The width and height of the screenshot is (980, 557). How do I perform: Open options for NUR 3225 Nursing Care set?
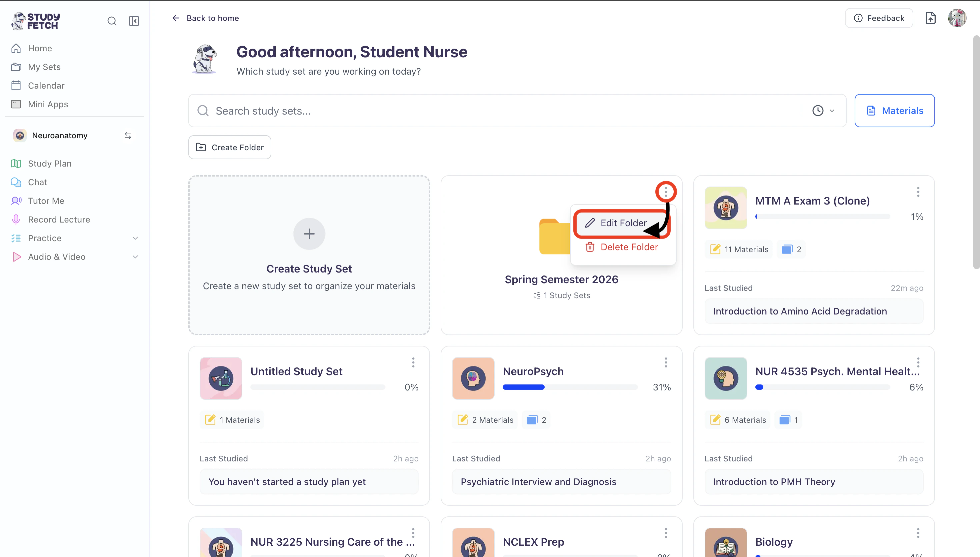pyautogui.click(x=413, y=533)
